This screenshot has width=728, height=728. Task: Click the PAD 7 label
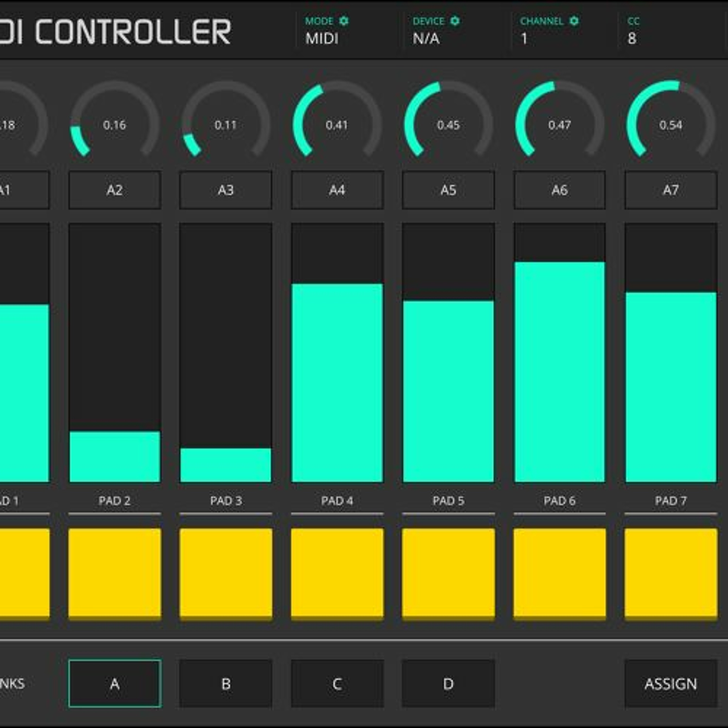tap(671, 501)
